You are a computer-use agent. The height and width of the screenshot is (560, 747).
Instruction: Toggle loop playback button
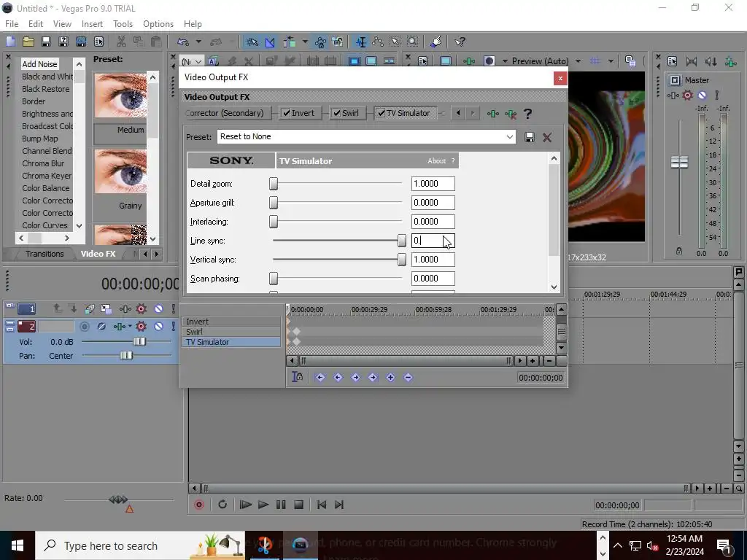[222, 505]
